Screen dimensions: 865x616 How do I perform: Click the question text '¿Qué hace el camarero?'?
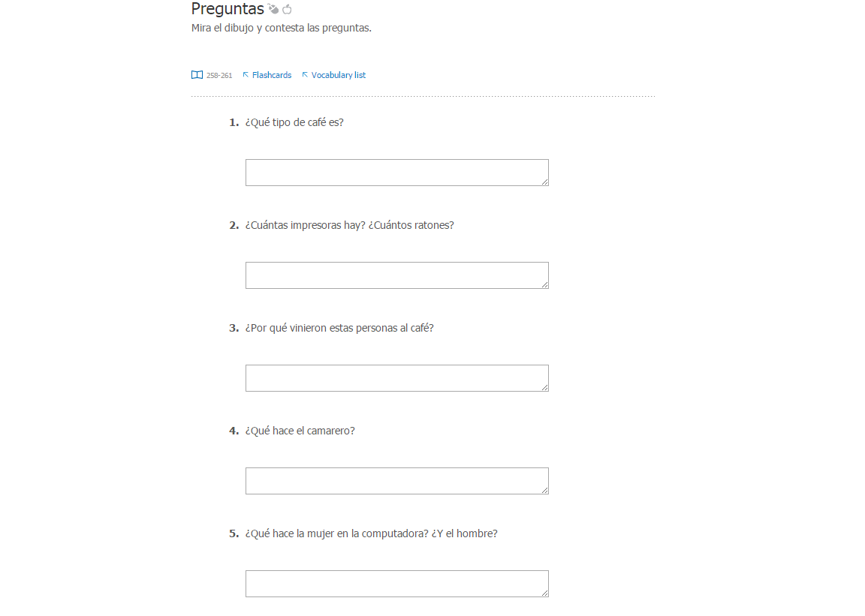300,431
